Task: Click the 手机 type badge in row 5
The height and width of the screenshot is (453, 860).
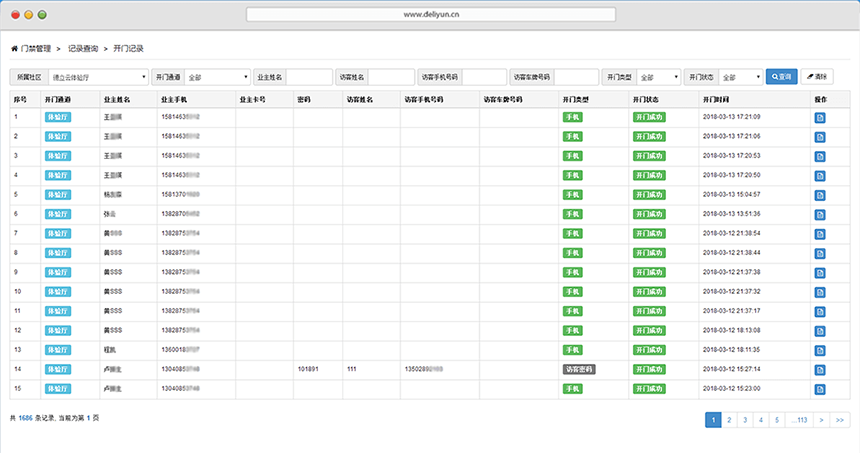Action: [x=573, y=195]
